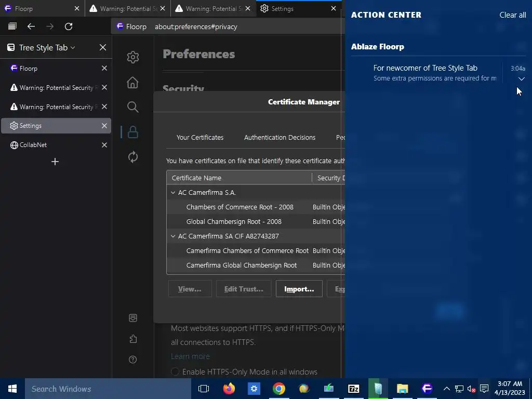Launch Google Chrome from the taskbar
Viewport: 532px width, 399px height.
pos(278,389)
